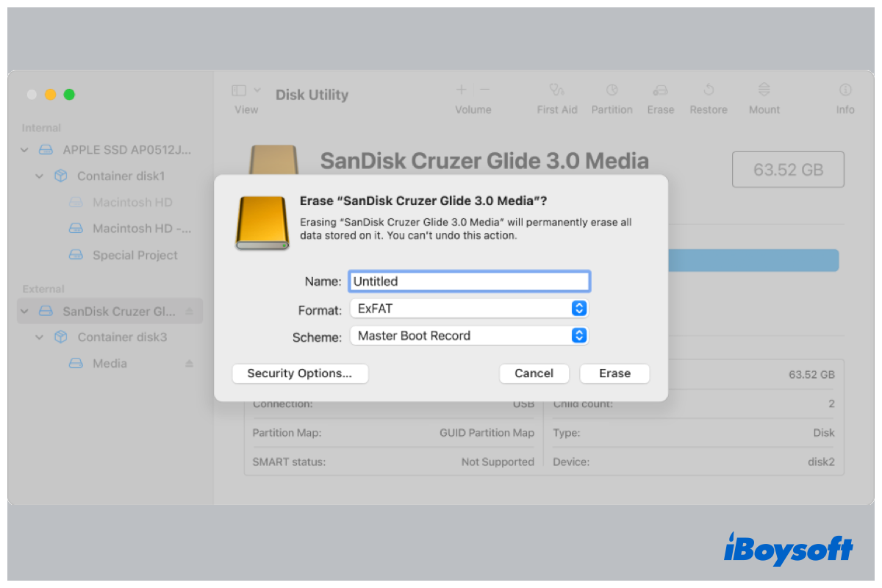This screenshot has width=882, height=588.
Task: Select the Restore toolbar icon
Action: 709,90
